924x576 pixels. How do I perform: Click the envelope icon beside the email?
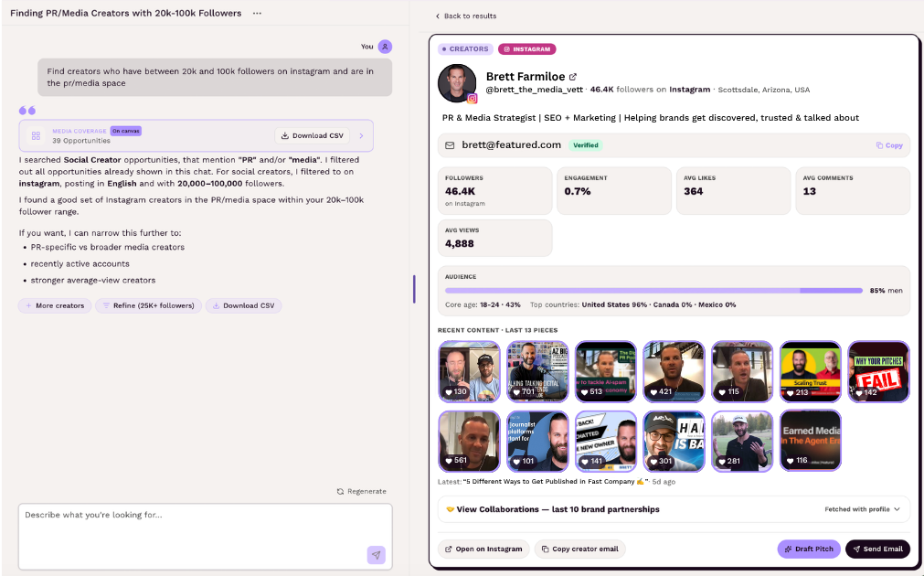(x=450, y=145)
